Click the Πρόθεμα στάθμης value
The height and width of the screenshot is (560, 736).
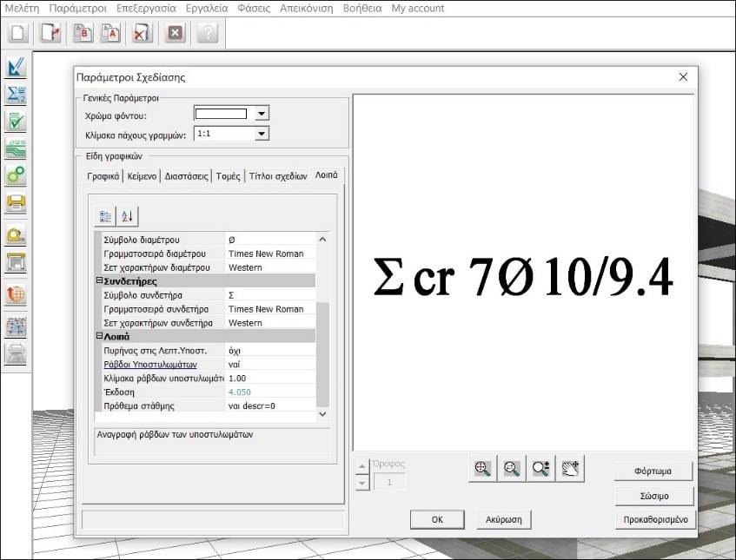(270, 406)
